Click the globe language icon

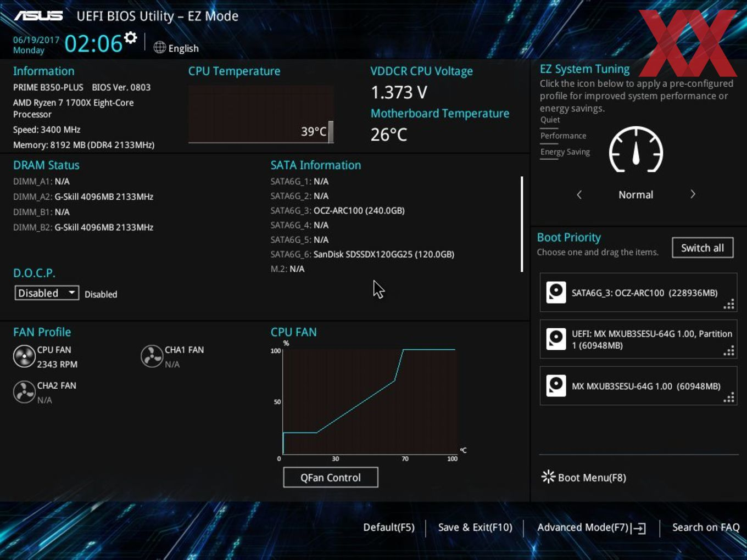(x=159, y=48)
